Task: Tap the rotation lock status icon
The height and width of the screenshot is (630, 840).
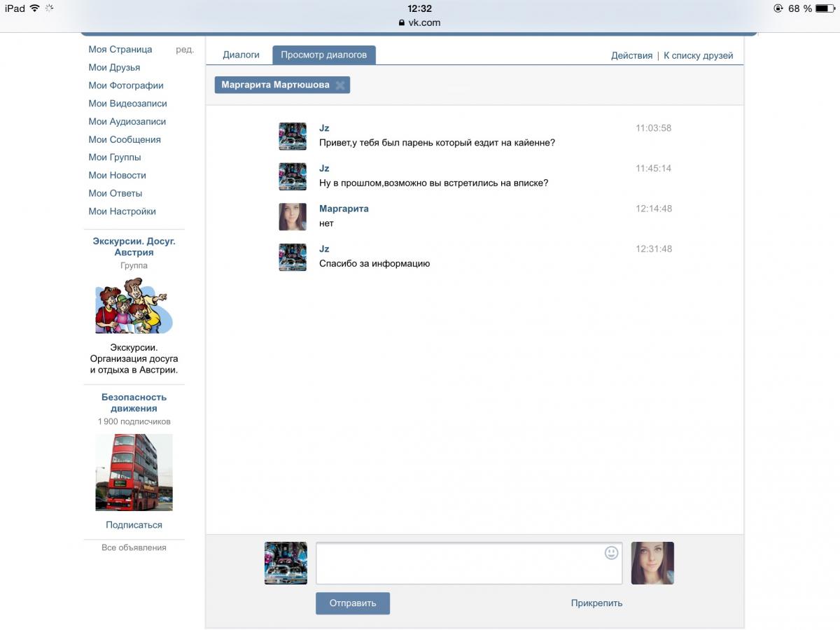Action: (x=778, y=8)
